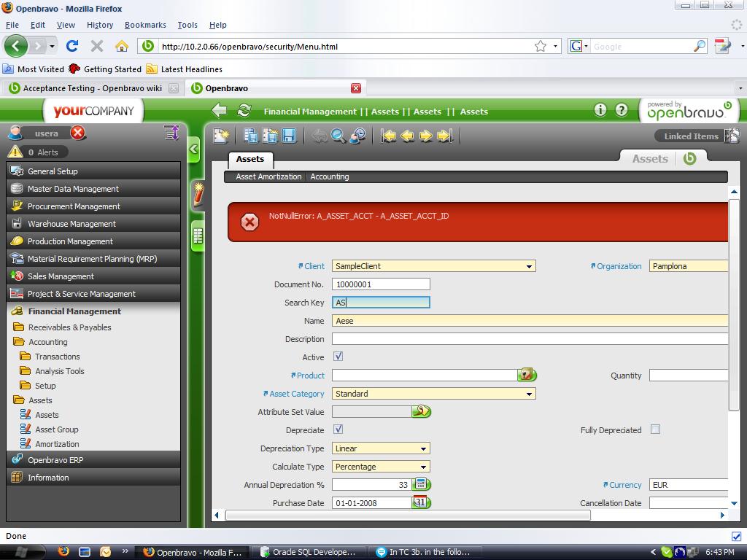
Task: Click the Save Record floppy icon
Action: tap(289, 136)
